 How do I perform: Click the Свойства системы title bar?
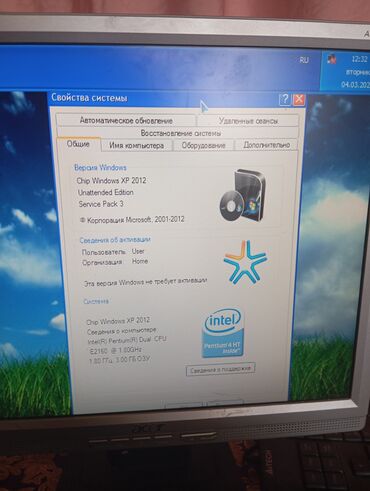coord(163,99)
